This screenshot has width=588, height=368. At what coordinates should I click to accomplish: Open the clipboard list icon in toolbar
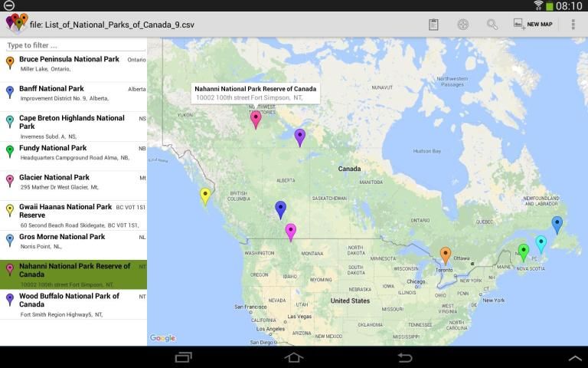pyautogui.click(x=433, y=25)
